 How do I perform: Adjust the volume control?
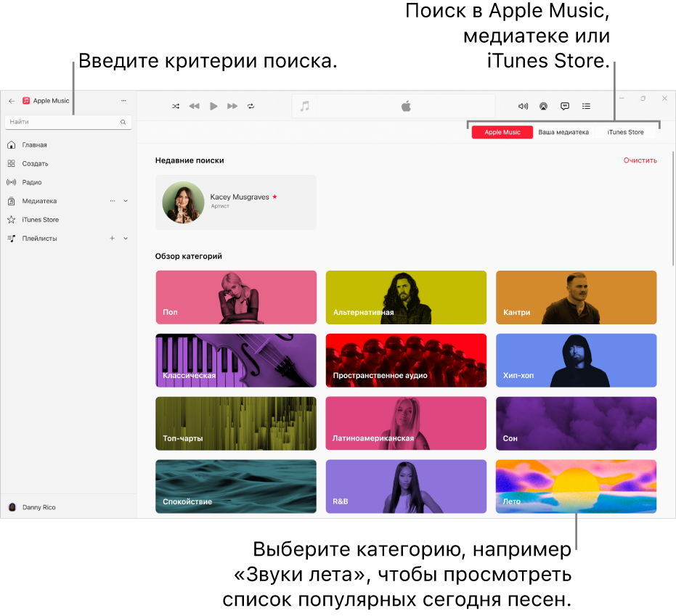523,106
